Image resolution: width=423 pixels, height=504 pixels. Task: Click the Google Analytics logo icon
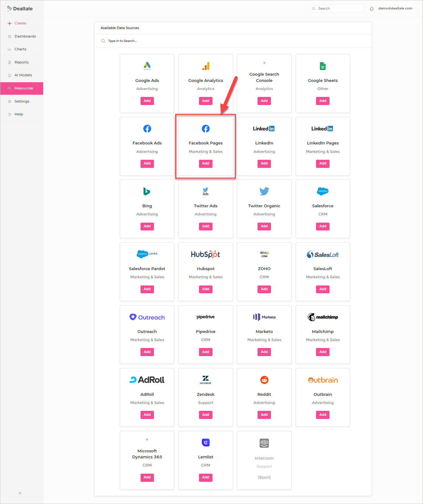(x=206, y=66)
